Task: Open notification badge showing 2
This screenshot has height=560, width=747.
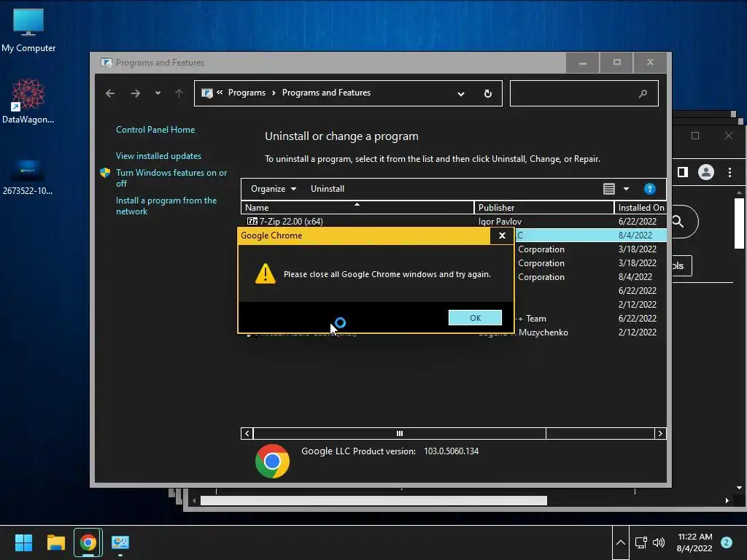Action: click(x=727, y=542)
